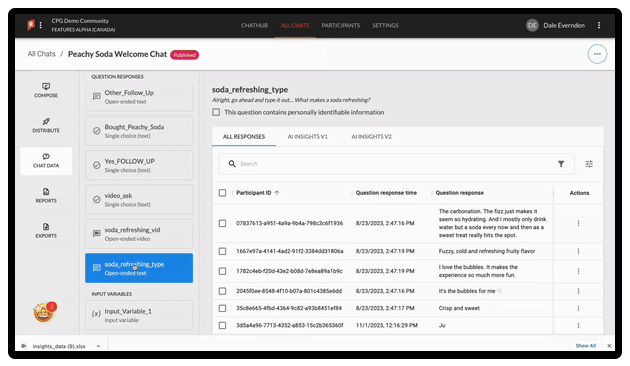
Task: Click Question response column header
Action: (x=460, y=193)
